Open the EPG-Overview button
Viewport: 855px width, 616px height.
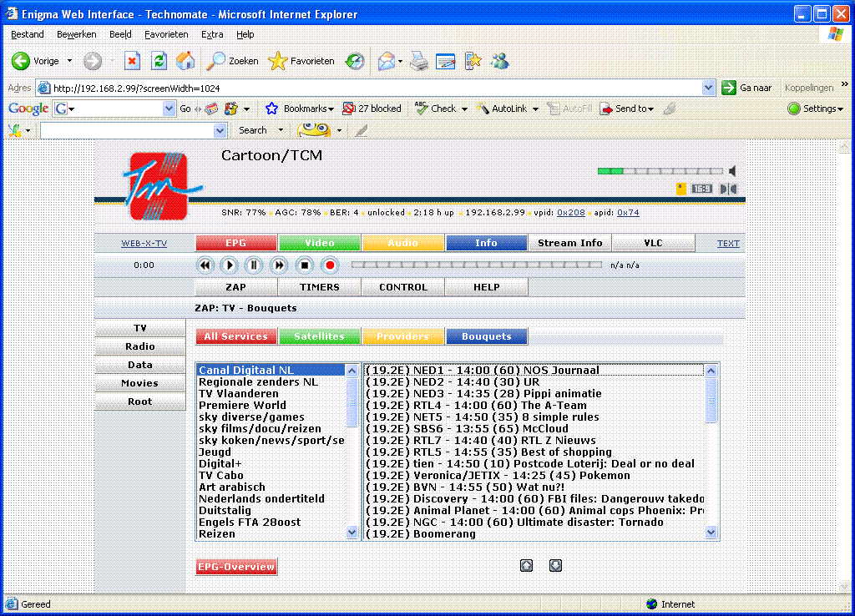236,567
